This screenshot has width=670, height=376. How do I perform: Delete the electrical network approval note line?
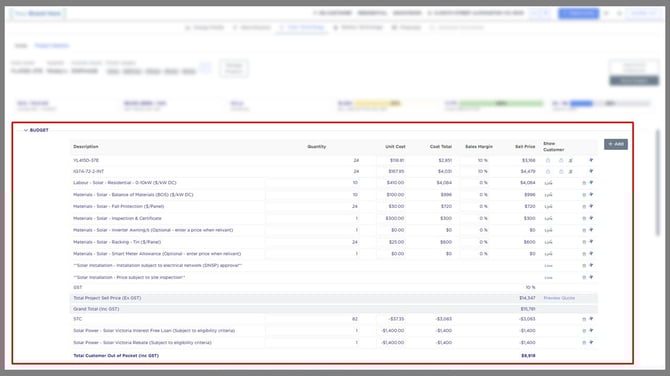click(x=584, y=266)
